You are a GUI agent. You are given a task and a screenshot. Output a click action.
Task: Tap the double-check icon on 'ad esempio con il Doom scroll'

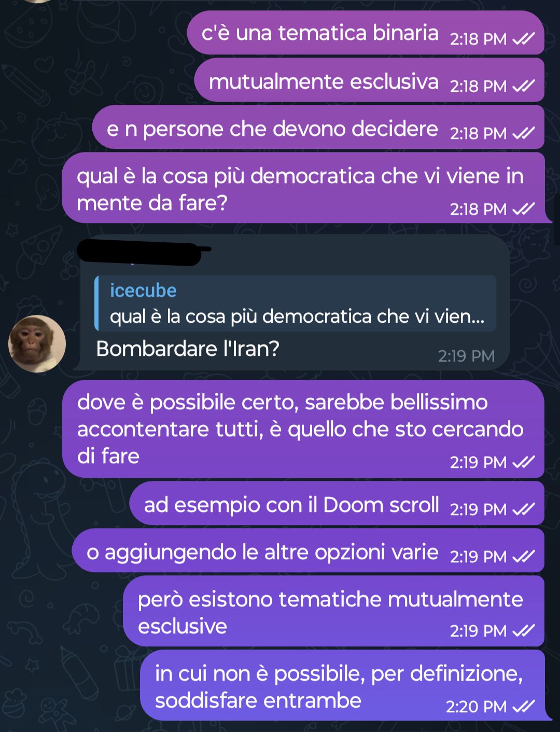click(524, 509)
